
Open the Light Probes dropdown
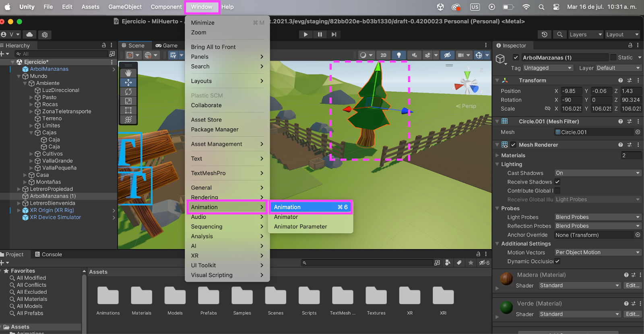pyautogui.click(x=598, y=217)
